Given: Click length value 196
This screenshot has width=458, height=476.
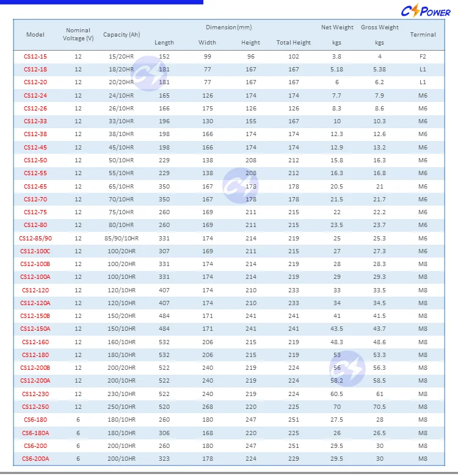Looking at the screenshot, I should pyautogui.click(x=164, y=121).
